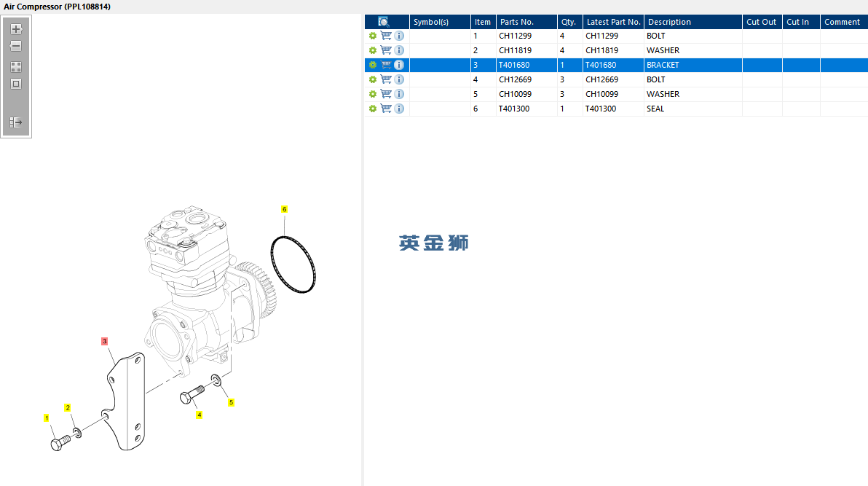The image size is (868, 486).
Task: Click gear icon for T401680 bracket row
Action: click(x=373, y=65)
